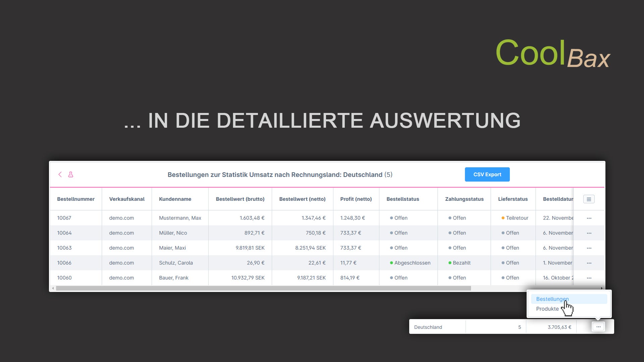Click Profit (netto) column header
644x362 pixels.
pyautogui.click(x=356, y=199)
